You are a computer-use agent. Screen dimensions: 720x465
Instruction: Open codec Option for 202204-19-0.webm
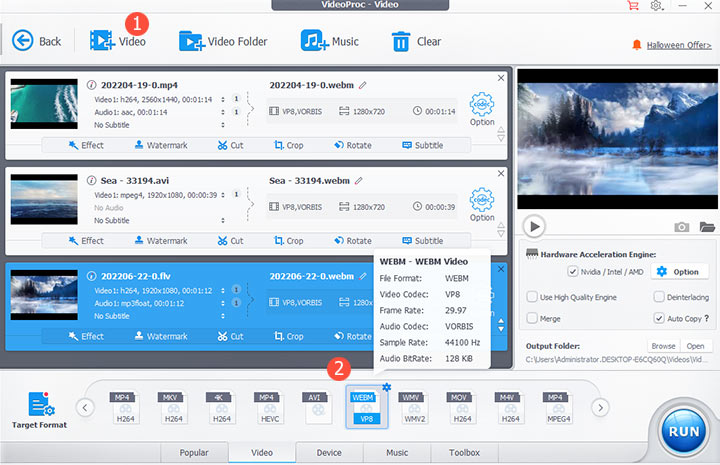coord(482,109)
